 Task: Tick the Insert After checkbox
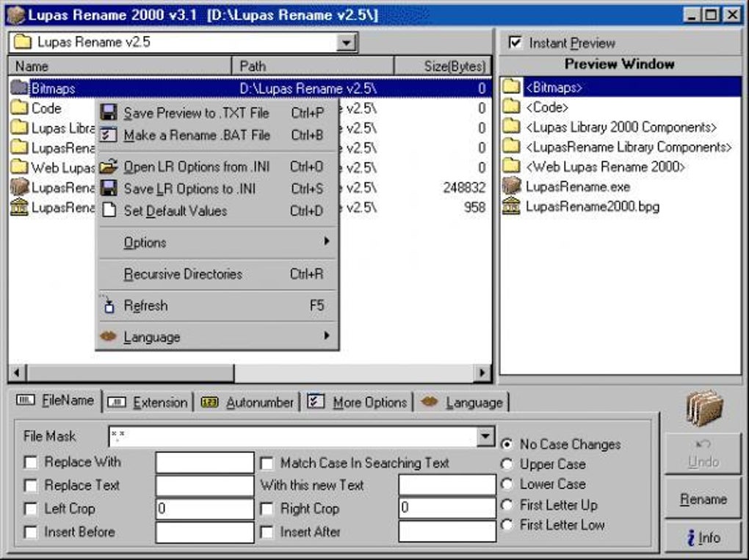click(267, 532)
